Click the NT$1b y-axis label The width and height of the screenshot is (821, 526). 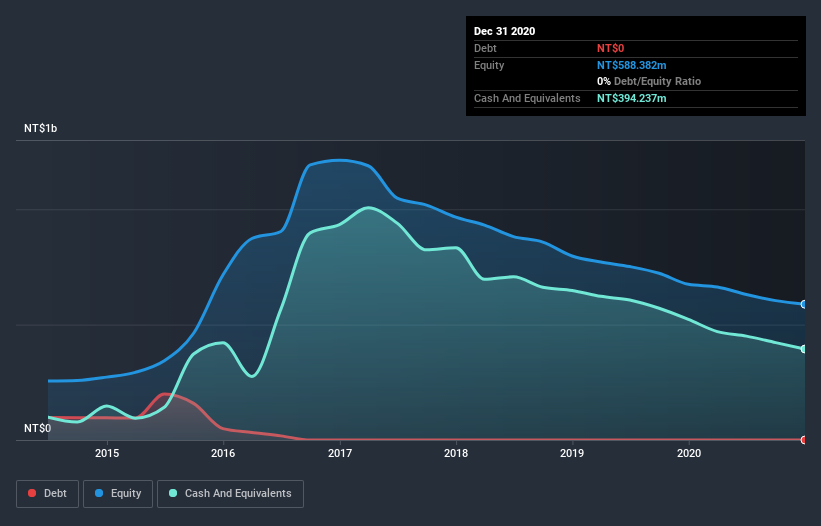(40, 128)
